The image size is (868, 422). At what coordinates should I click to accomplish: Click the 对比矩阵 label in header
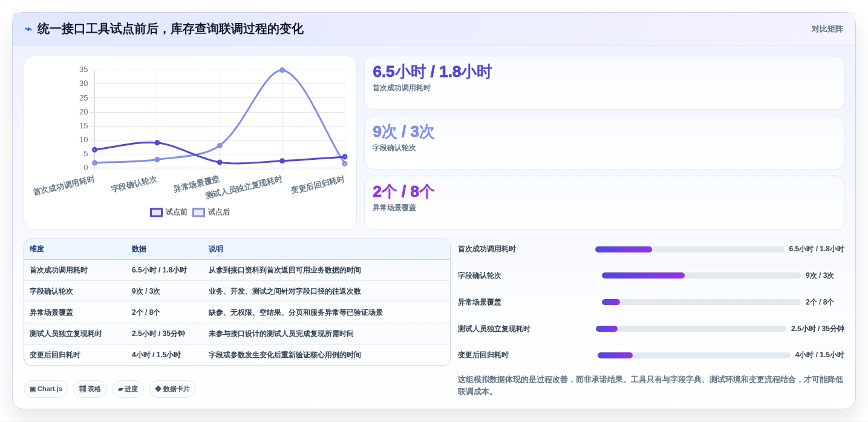click(827, 29)
